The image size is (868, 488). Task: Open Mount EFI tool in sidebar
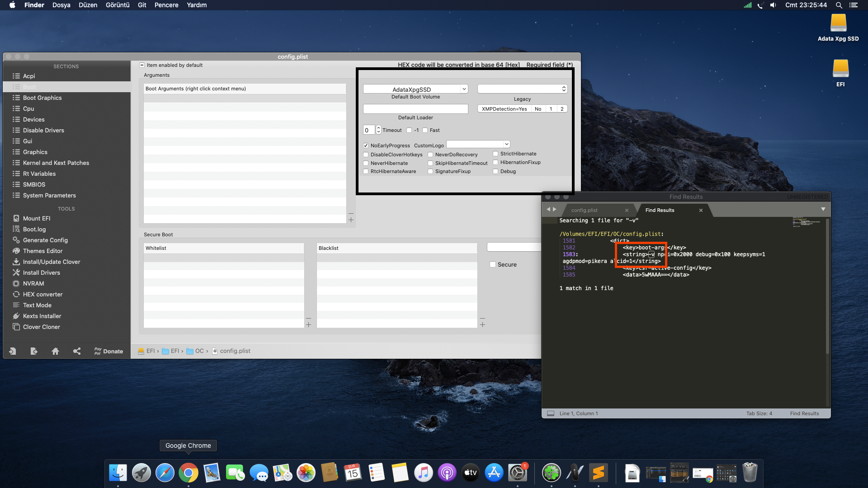[x=36, y=218]
